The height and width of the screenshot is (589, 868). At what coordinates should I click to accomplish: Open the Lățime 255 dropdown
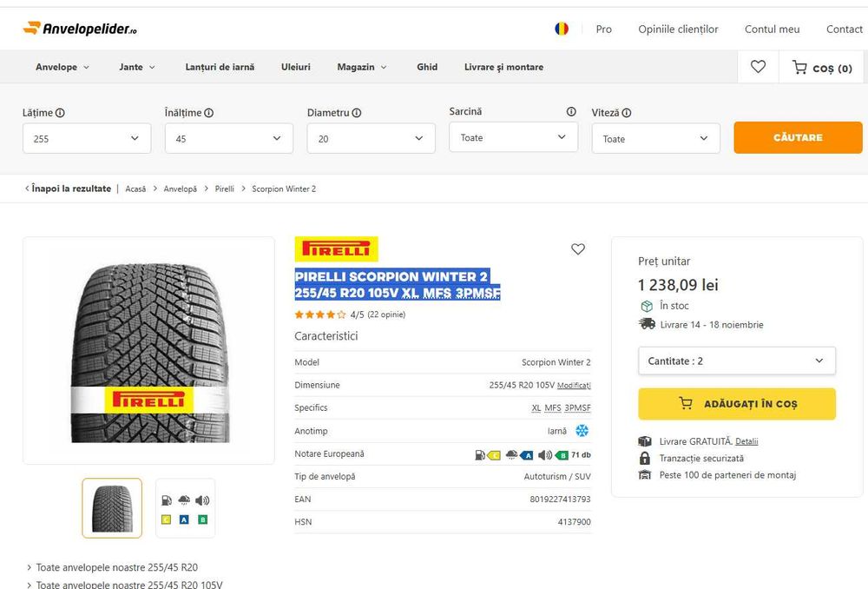[87, 138]
